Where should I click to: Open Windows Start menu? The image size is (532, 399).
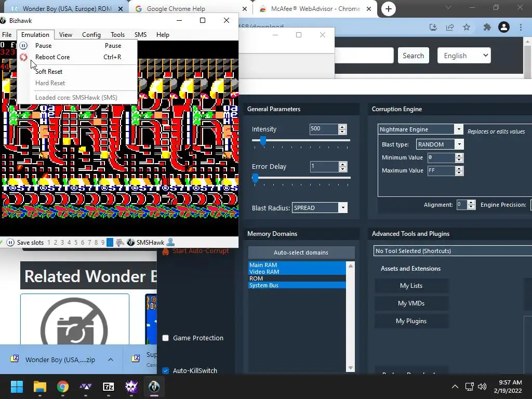tap(17, 387)
